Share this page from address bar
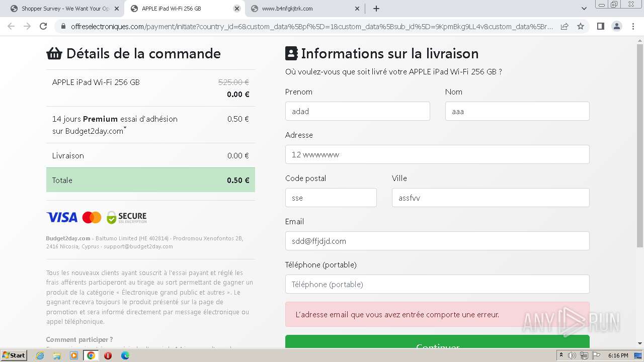This screenshot has width=644, height=362. point(565,26)
